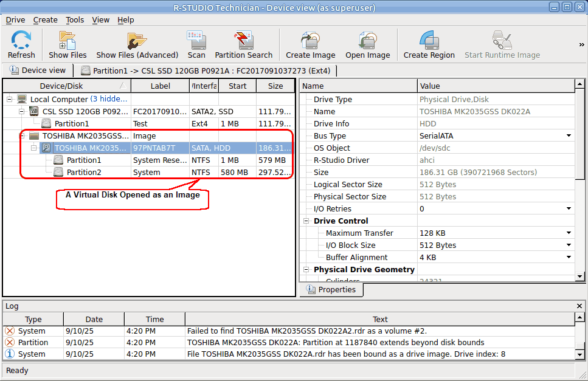Open Maximum Transfer 128 KB dropdown
Screen dimensions: 588x381
click(x=569, y=233)
